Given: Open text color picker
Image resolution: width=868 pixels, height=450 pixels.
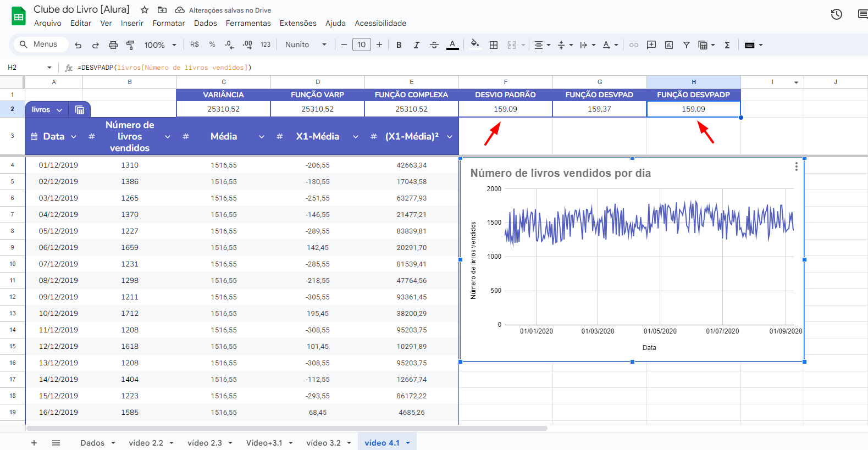Looking at the screenshot, I should point(452,45).
